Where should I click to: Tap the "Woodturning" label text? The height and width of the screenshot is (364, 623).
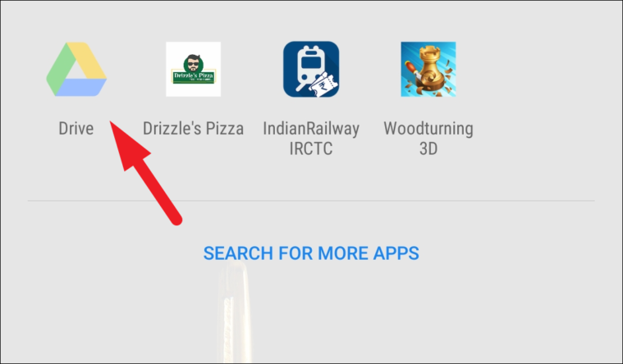click(428, 129)
